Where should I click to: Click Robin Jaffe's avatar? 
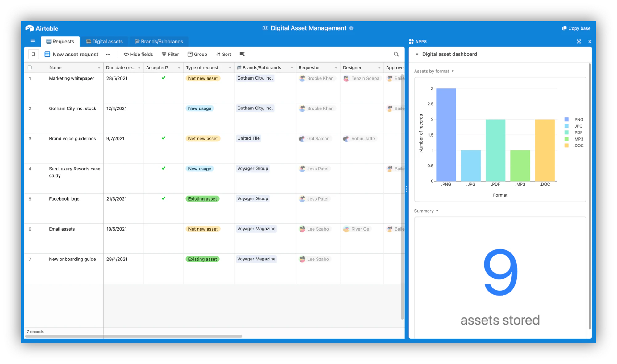pos(346,139)
